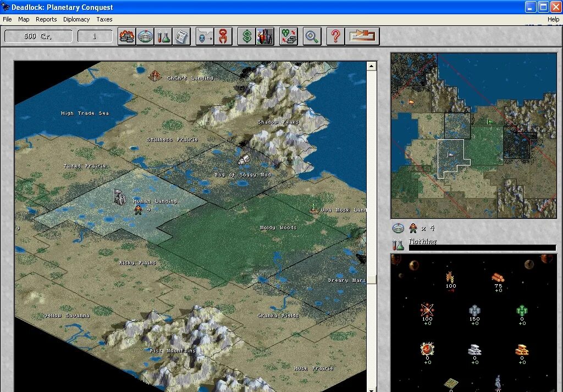Click the 'Bog of Soggy Mud' label
Image resolution: width=563 pixels, height=392 pixels.
click(x=242, y=175)
